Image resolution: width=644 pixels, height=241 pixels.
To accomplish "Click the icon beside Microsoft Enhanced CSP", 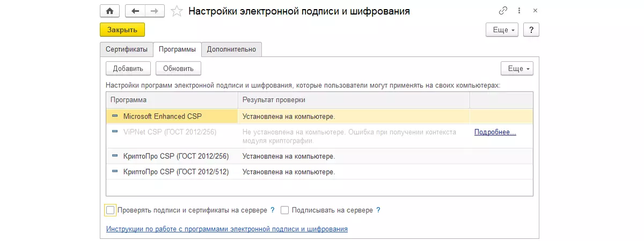I will [115, 116].
